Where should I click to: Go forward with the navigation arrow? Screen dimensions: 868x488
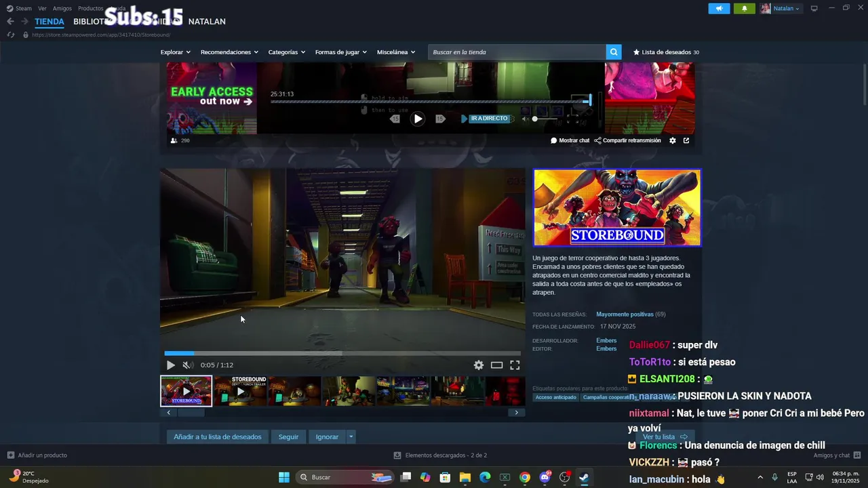pos(24,22)
